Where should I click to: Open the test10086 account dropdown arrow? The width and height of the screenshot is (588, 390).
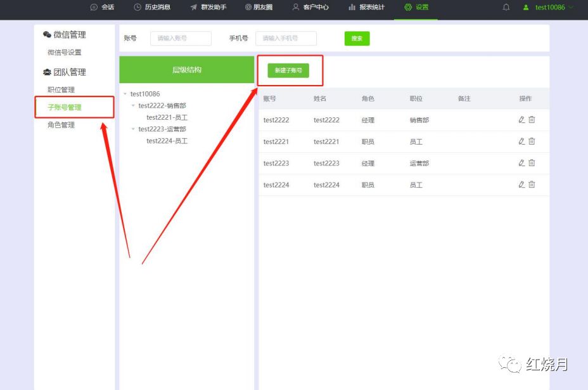point(571,7)
